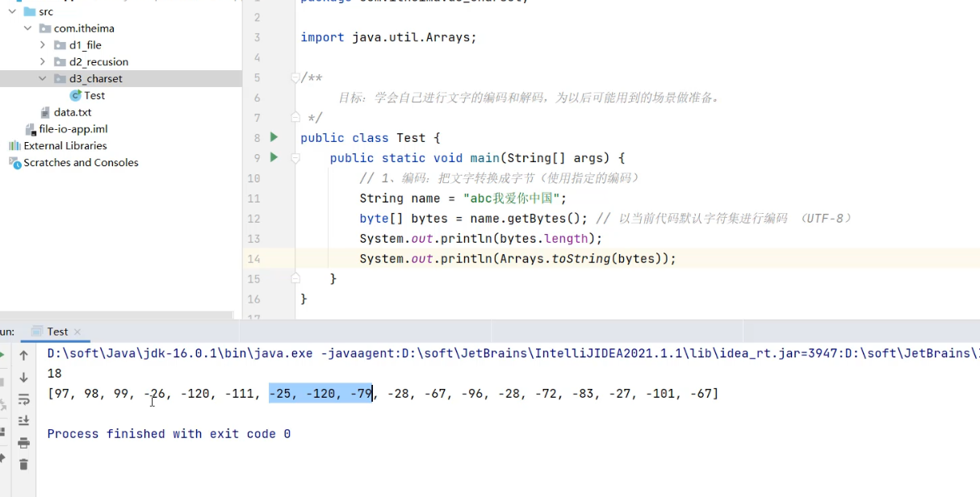Expand the d1_file package

coord(42,45)
